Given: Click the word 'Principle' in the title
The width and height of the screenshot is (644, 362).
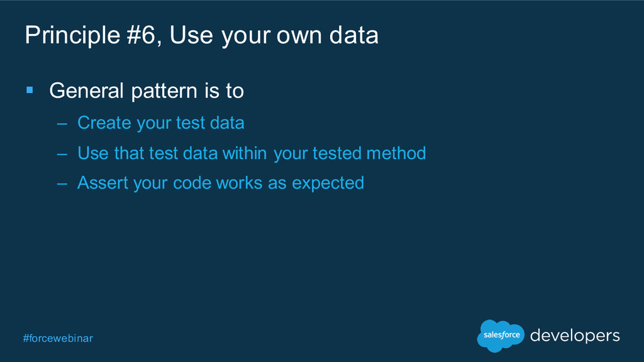Looking at the screenshot, I should (72, 36).
